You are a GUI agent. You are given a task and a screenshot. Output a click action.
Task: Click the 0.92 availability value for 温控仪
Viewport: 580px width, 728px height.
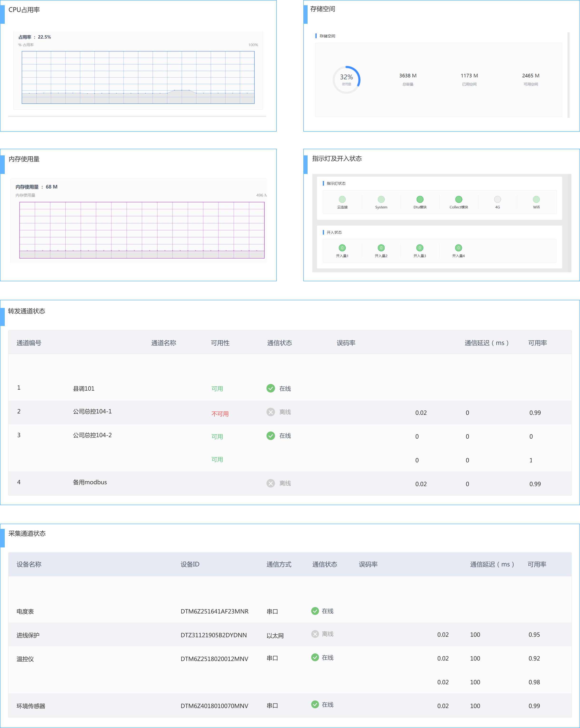534,658
